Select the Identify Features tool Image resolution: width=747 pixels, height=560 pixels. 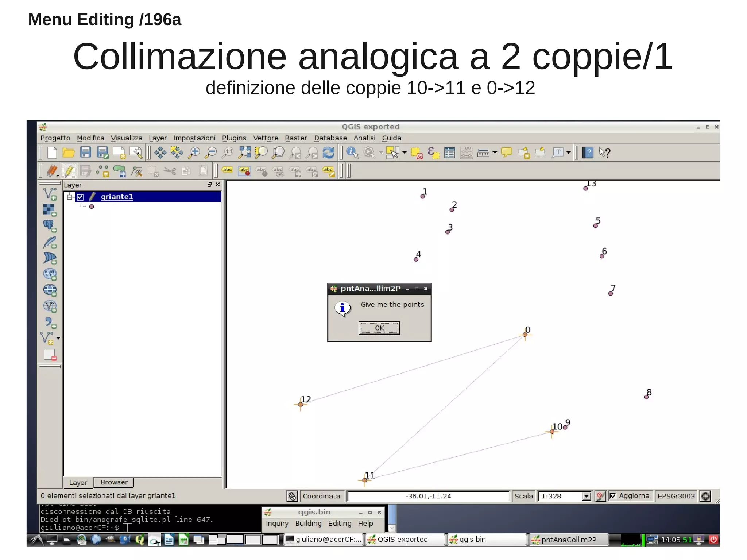click(353, 152)
